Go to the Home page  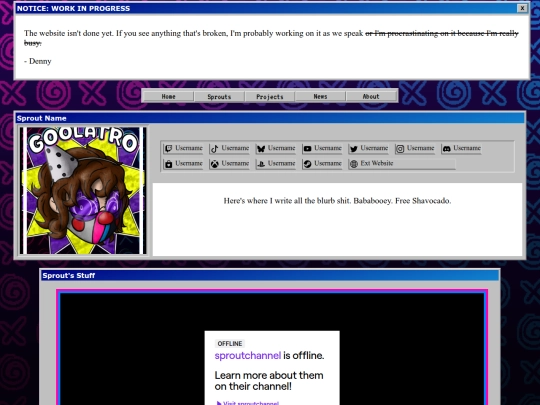click(x=168, y=96)
